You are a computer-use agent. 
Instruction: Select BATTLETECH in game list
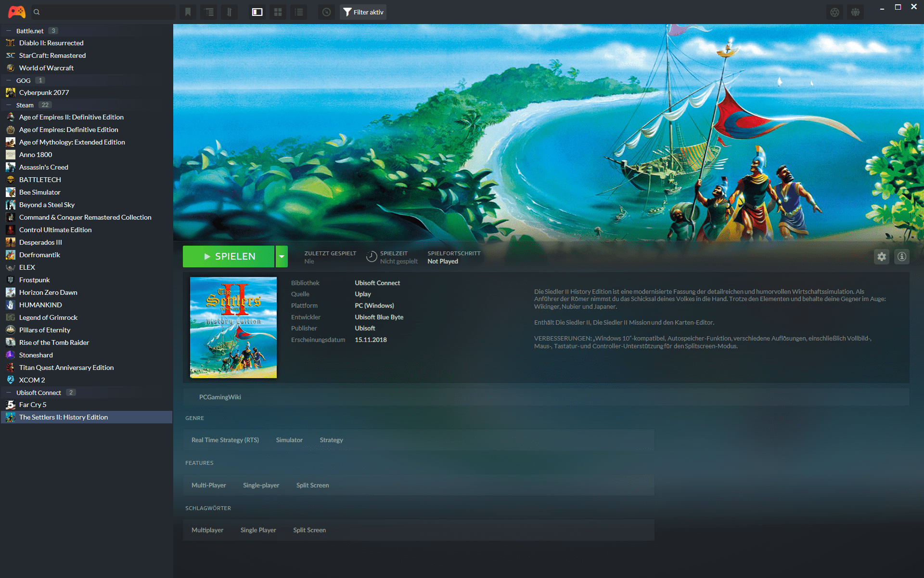tap(87, 180)
